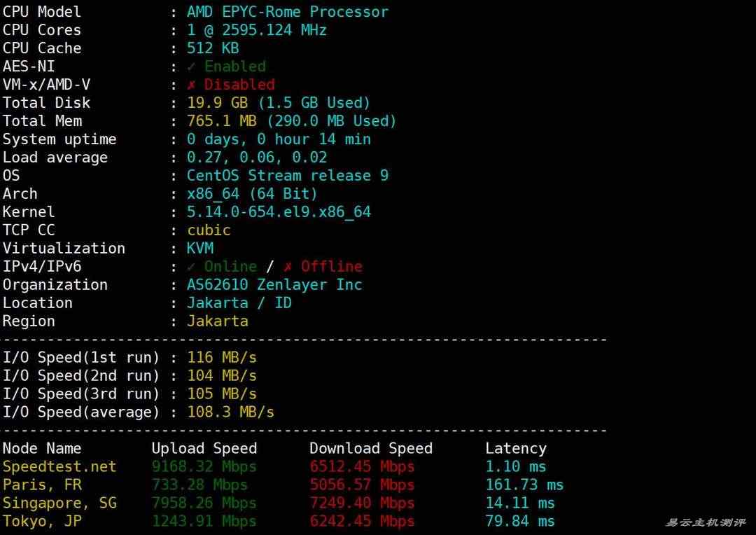Click the Upload Speed column header
Image resolution: width=756 pixels, height=535 pixels.
coord(204,449)
